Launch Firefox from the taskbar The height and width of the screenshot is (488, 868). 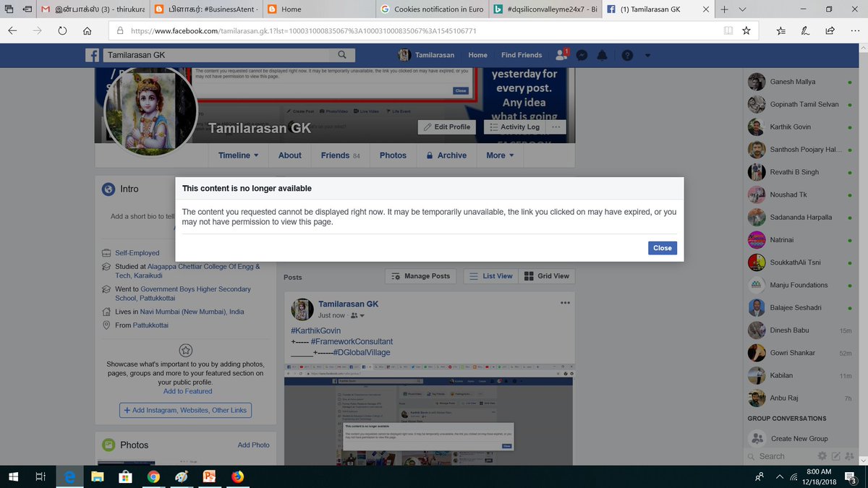click(238, 476)
